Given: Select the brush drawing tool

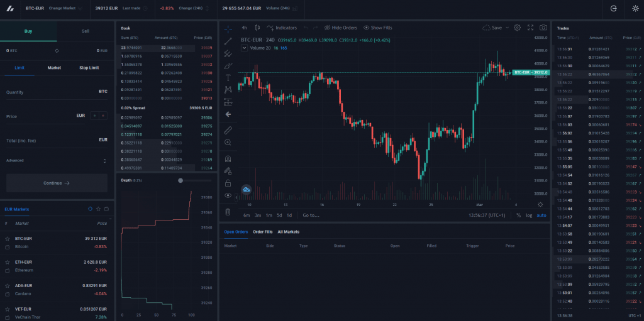Looking at the screenshot, I should [x=228, y=66].
